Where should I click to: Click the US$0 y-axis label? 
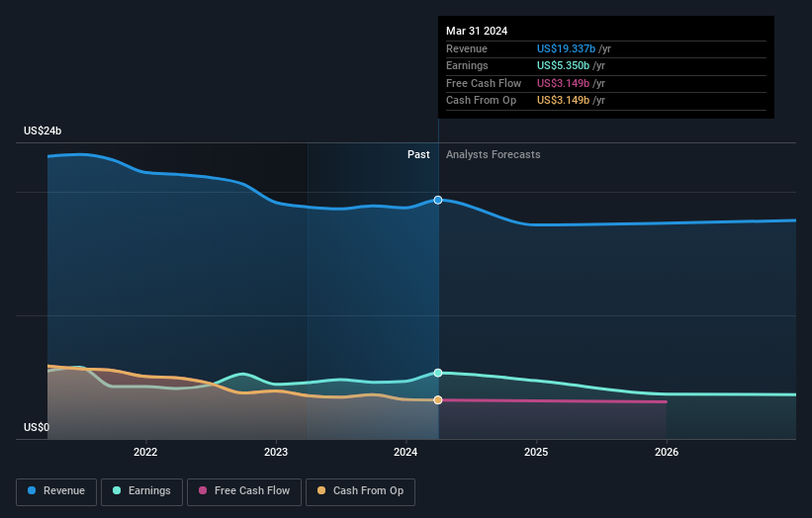tap(37, 427)
